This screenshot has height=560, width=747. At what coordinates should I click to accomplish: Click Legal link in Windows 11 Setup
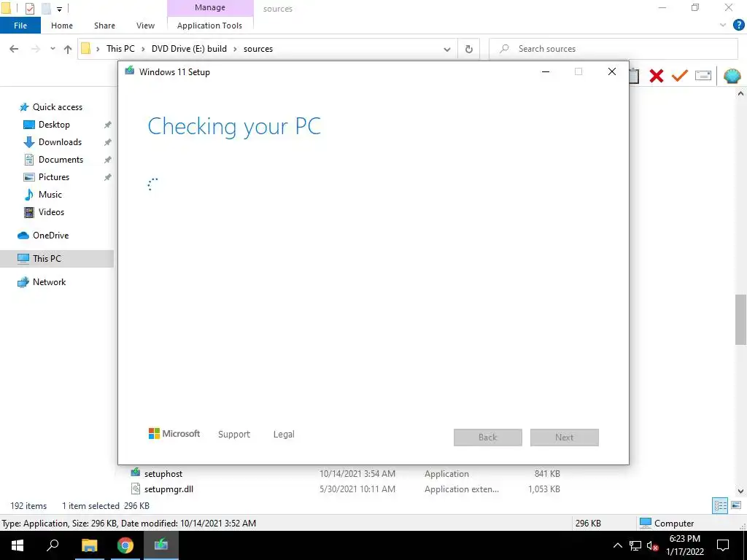tap(284, 435)
